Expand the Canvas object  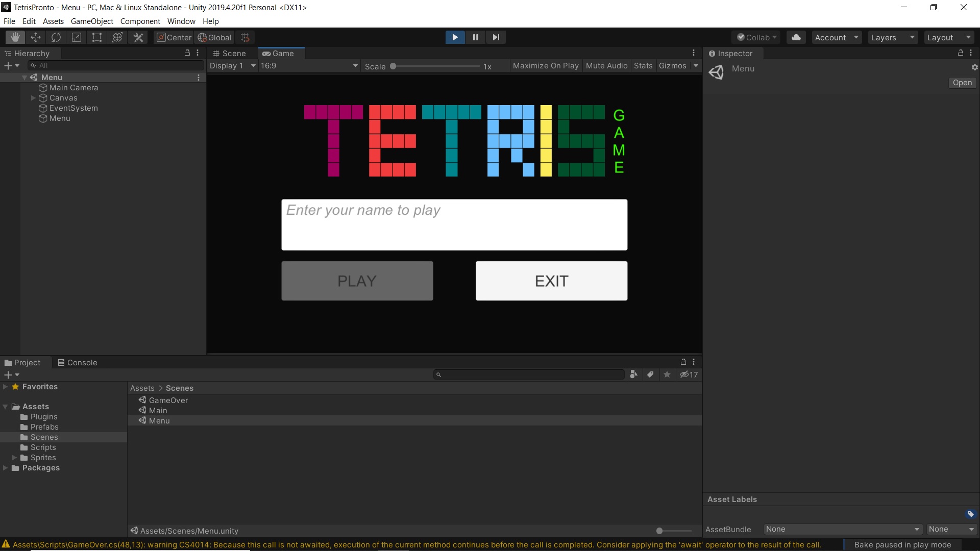click(33, 98)
